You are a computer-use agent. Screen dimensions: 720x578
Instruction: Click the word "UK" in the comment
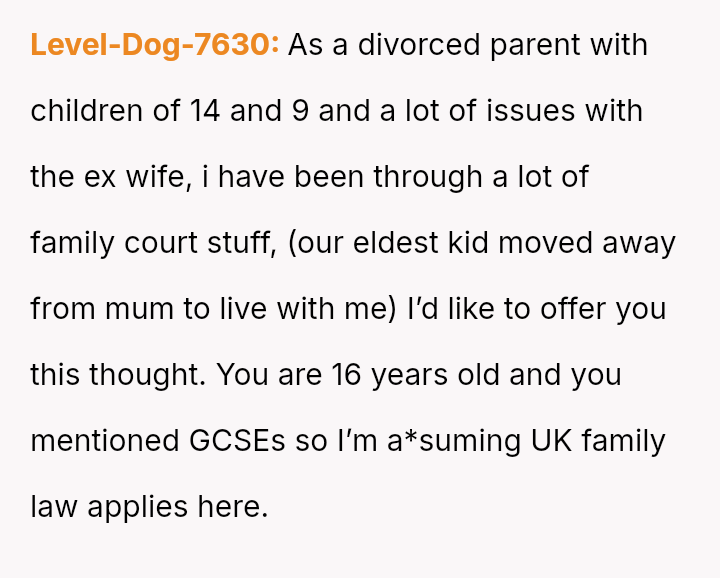click(x=551, y=441)
